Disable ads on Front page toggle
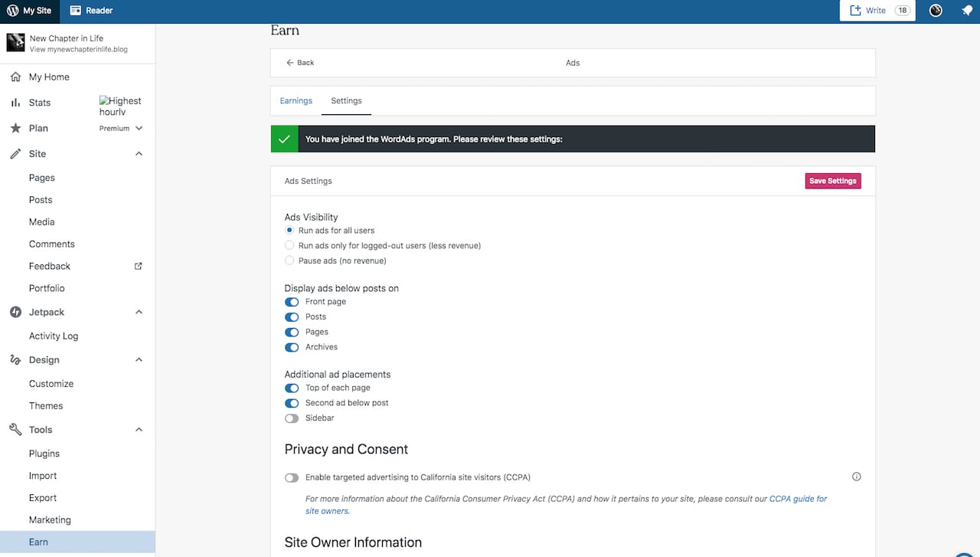 click(292, 302)
